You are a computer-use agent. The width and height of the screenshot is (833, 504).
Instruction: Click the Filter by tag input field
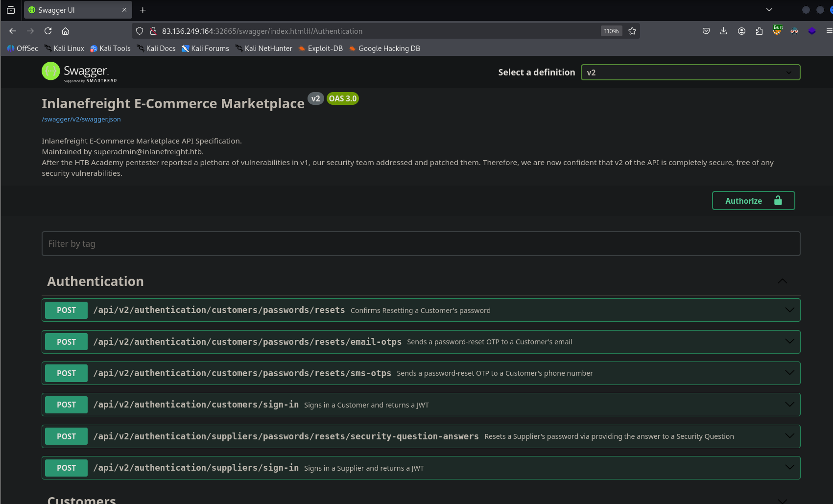tap(421, 244)
